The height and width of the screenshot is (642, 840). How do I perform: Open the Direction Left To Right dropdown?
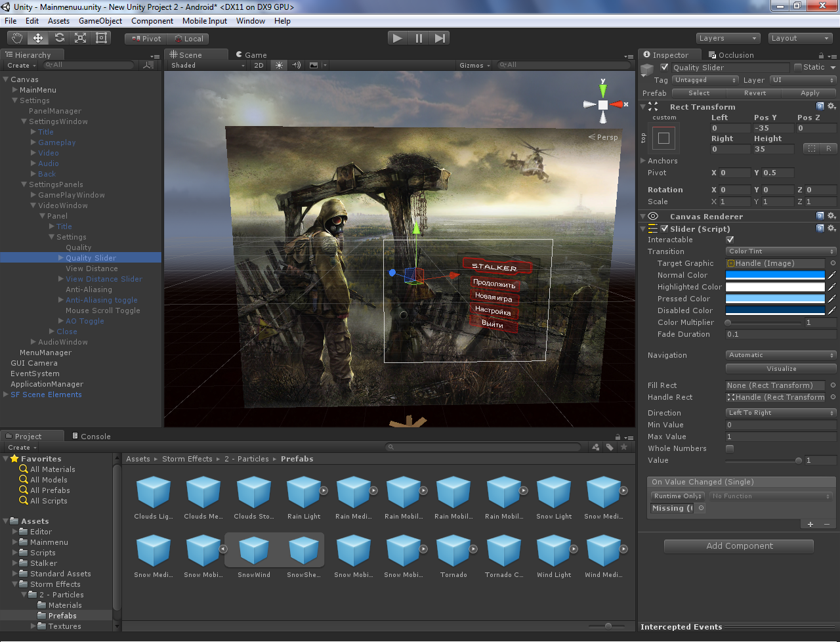point(781,413)
